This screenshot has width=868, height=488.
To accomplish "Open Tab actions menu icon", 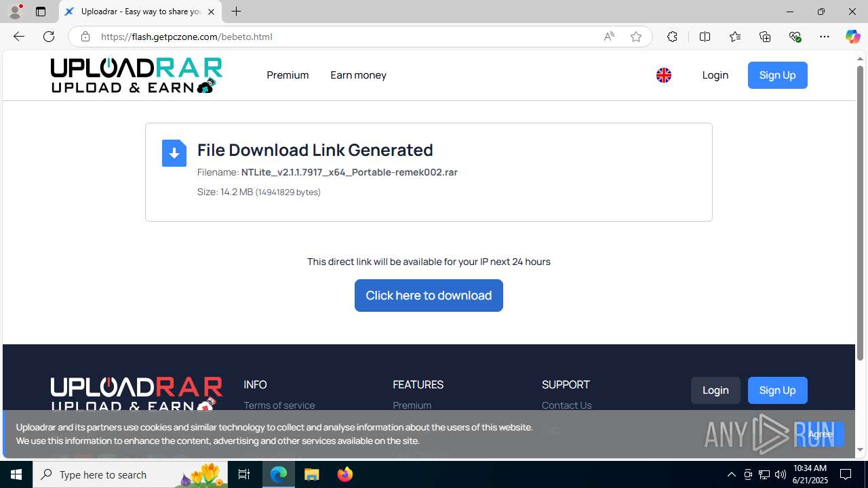I will click(x=41, y=12).
